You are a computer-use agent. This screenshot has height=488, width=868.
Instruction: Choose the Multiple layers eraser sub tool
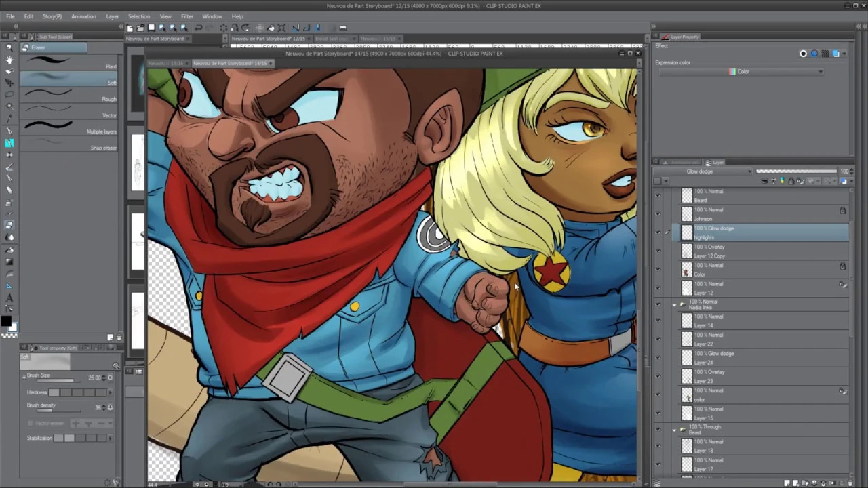tap(69, 127)
